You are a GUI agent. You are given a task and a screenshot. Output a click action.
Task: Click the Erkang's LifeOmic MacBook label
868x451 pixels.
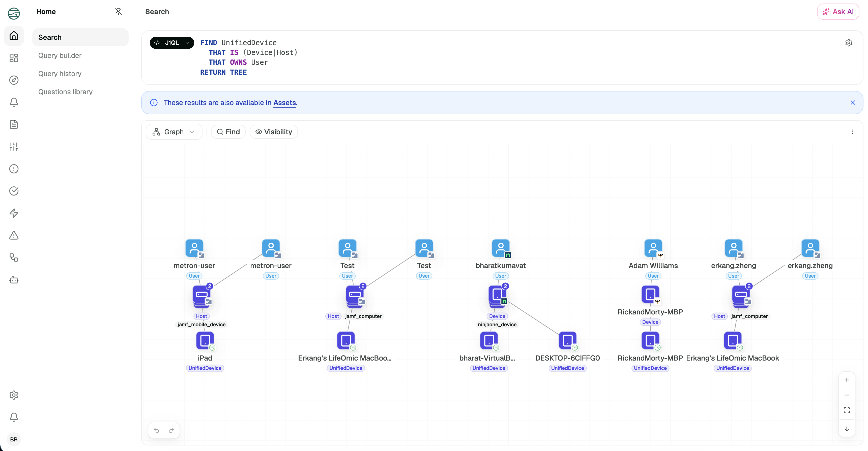733,358
